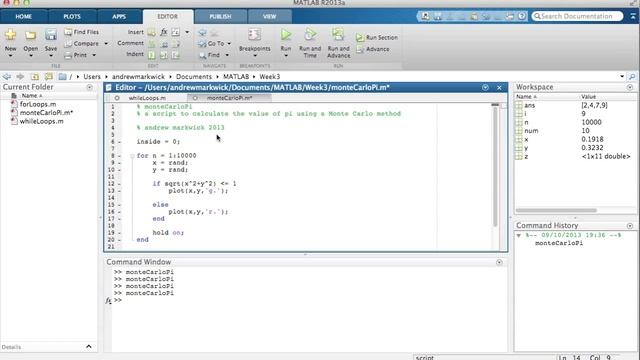Click monteCarloPi entry in Command History

click(x=559, y=243)
